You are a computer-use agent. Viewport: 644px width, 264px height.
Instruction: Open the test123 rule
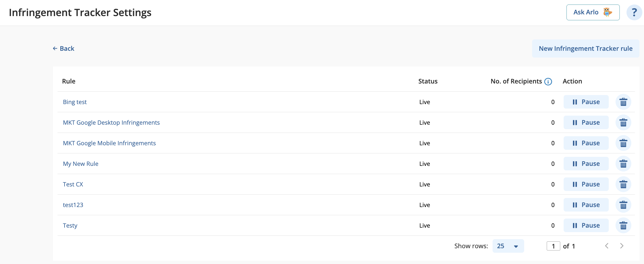(73, 205)
